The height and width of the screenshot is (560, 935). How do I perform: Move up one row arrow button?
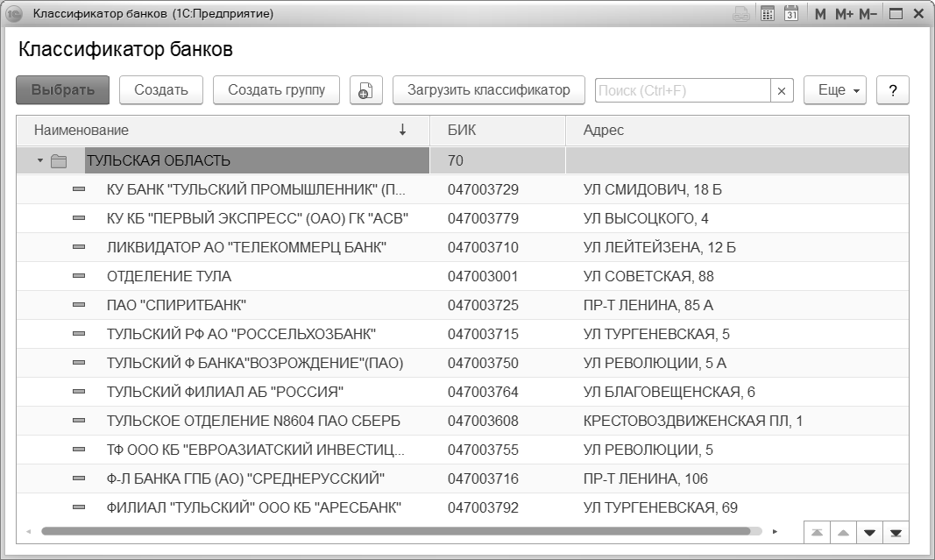[843, 533]
